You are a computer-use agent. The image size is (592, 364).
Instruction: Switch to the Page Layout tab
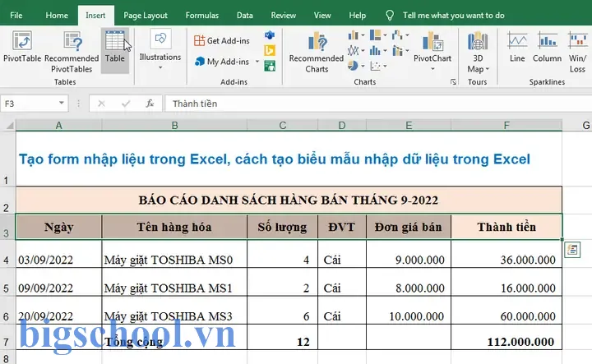[x=146, y=16]
